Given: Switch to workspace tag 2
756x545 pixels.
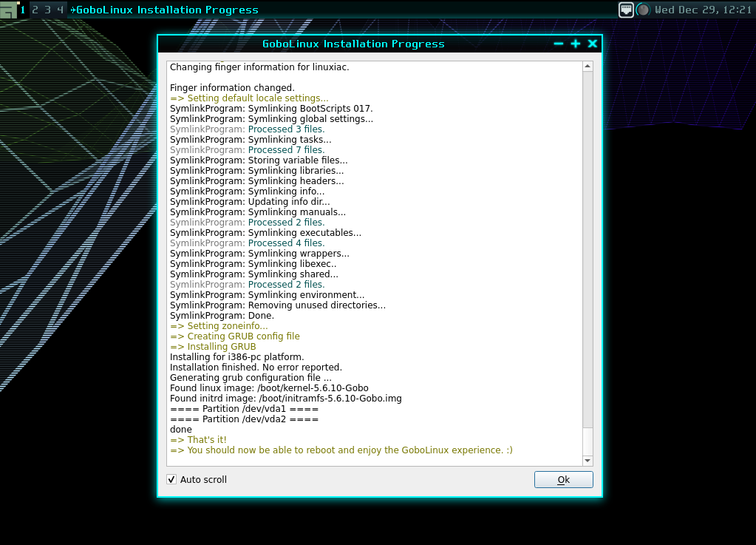Looking at the screenshot, I should [35, 10].
